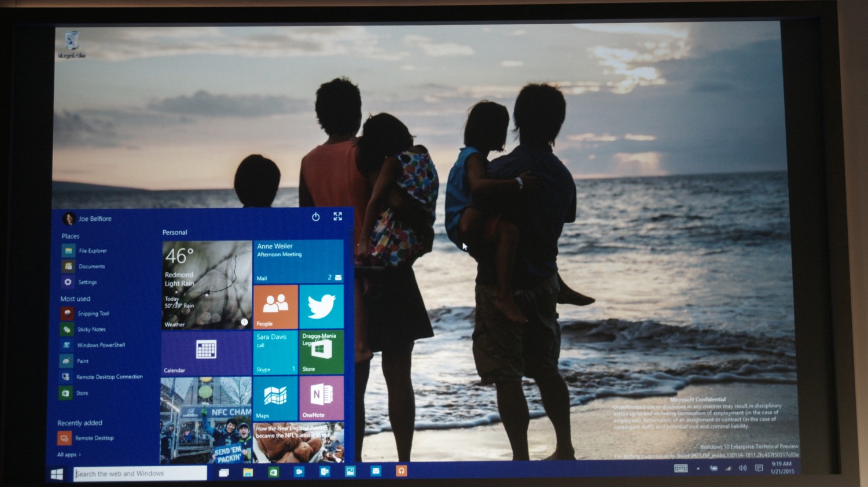This screenshot has width=868, height=487.
Task: Open Remote Desktop Connection entry
Action: [x=109, y=377]
